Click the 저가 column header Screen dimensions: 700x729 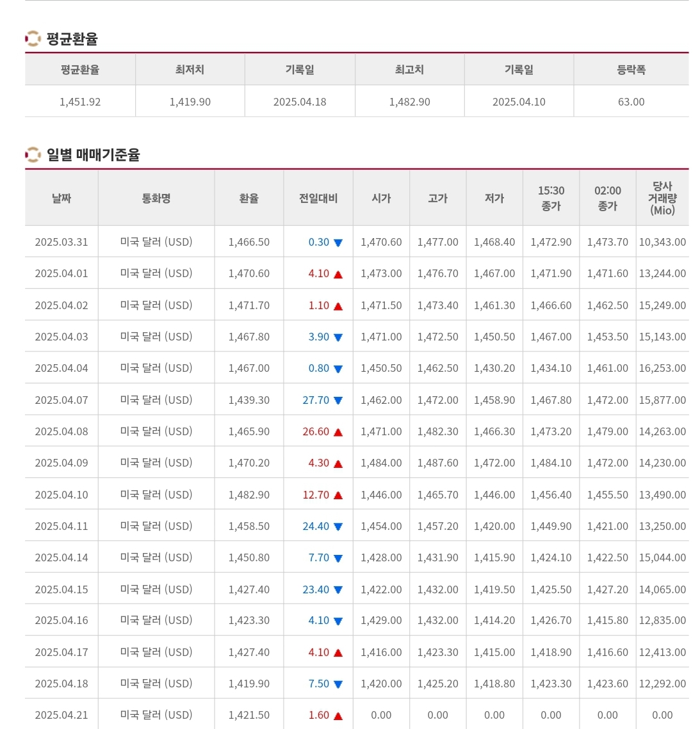[x=494, y=198]
